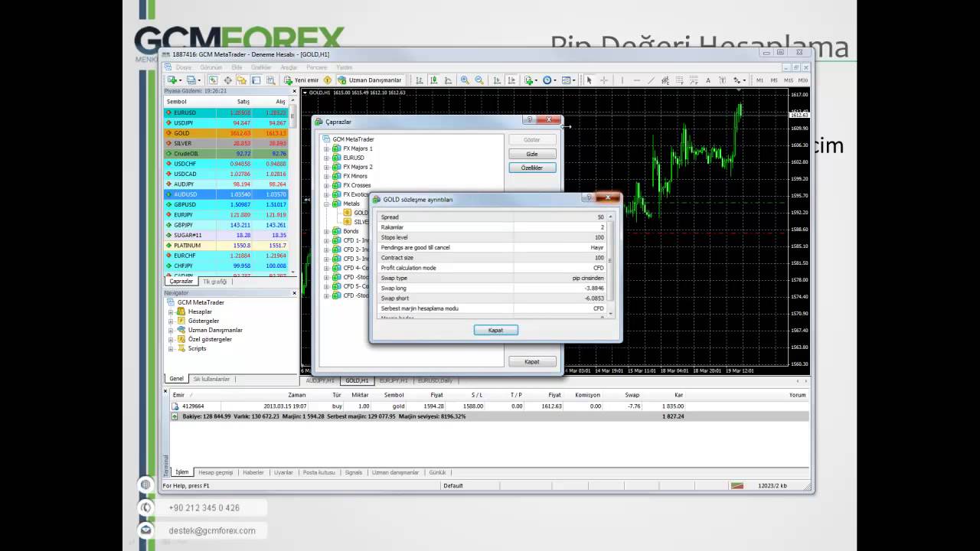
Task: Expand the Bonds group
Action: coord(326,231)
